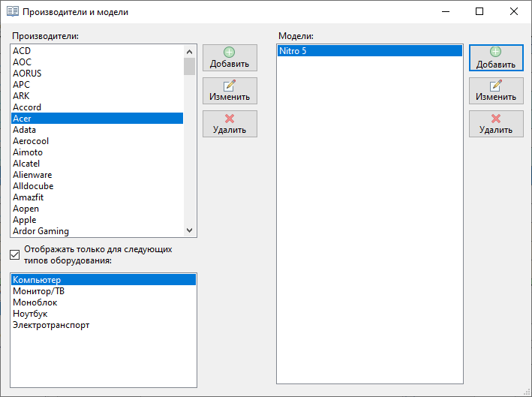Select Монитор/ТВ equipment type

[104, 291]
